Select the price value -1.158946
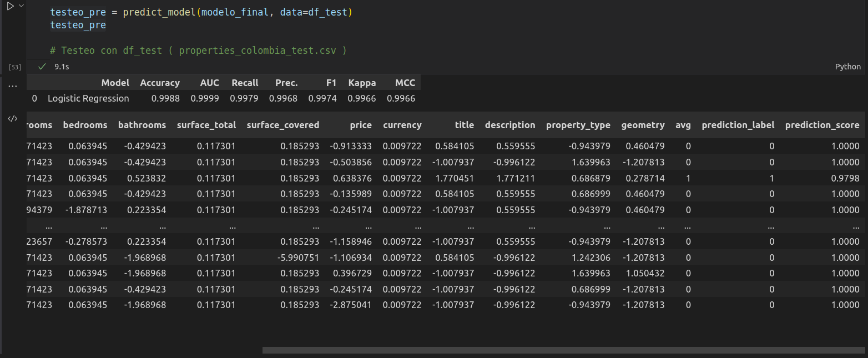This screenshot has width=868, height=358. tap(351, 241)
